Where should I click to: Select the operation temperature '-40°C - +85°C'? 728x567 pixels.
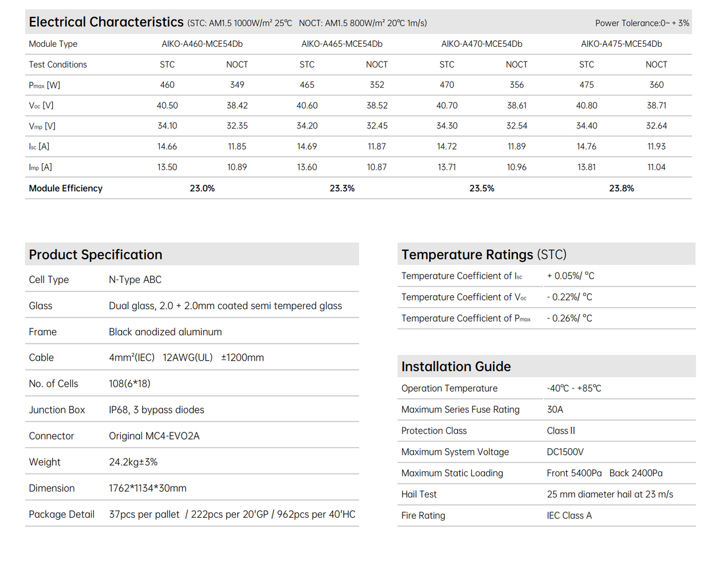pos(574,389)
